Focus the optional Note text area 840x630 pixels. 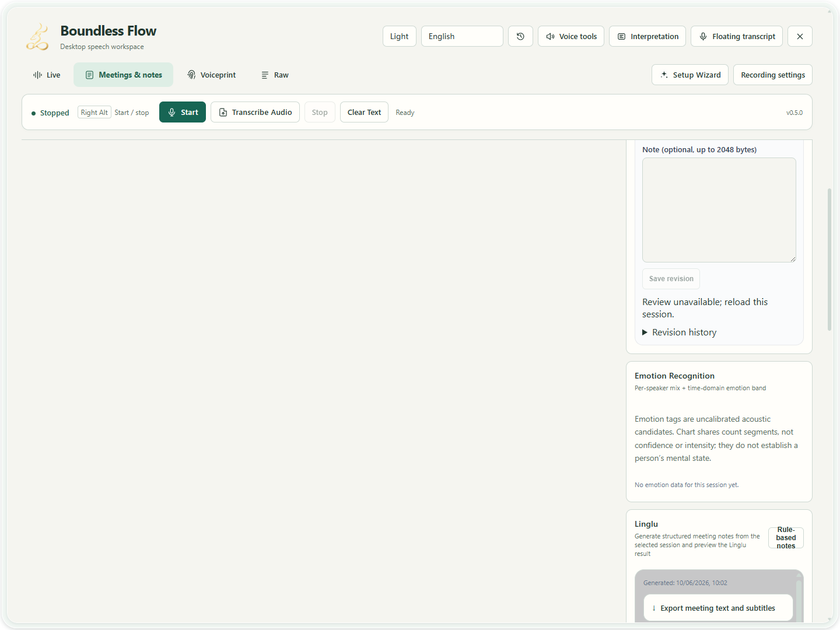[x=719, y=210]
